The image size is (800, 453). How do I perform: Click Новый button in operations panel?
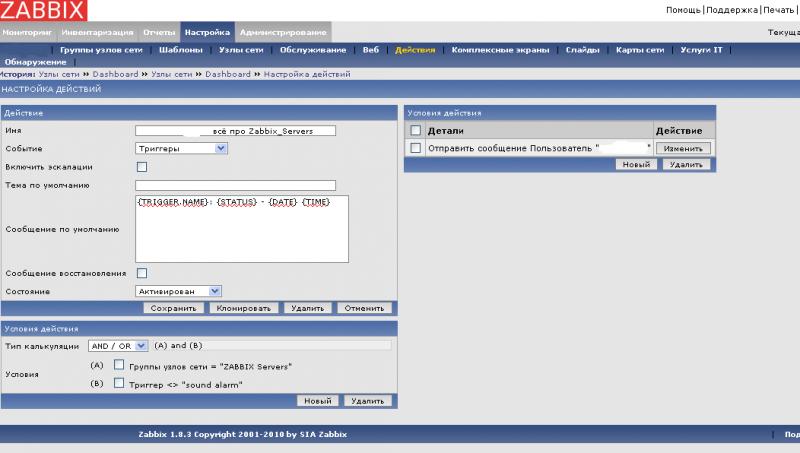coord(636,164)
